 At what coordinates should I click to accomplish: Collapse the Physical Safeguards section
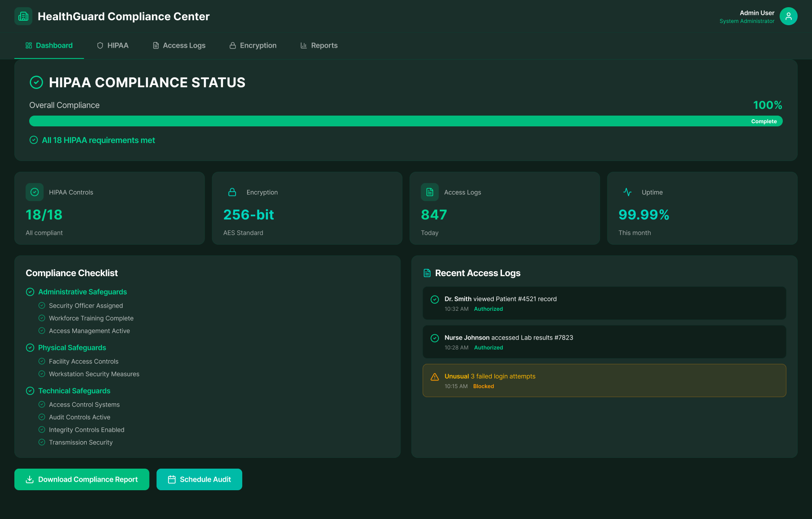[72, 348]
